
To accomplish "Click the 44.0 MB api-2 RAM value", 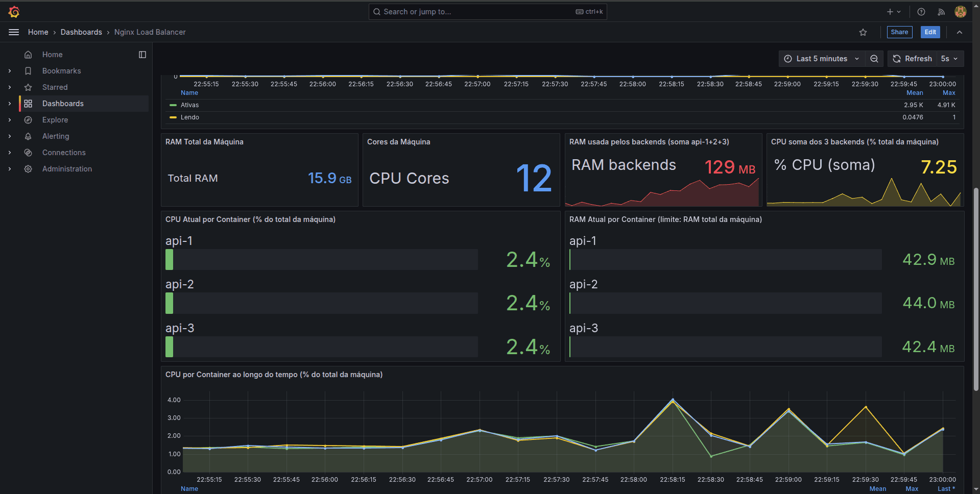I will point(928,303).
